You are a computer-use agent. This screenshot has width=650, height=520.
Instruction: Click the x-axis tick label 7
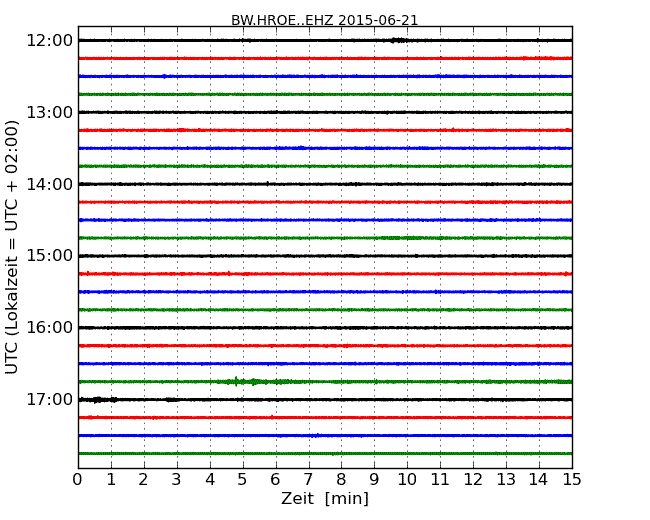308,480
